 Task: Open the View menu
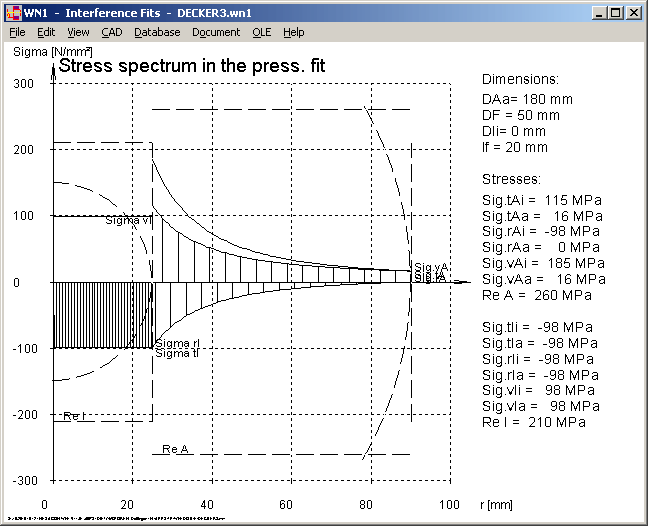pyautogui.click(x=78, y=32)
